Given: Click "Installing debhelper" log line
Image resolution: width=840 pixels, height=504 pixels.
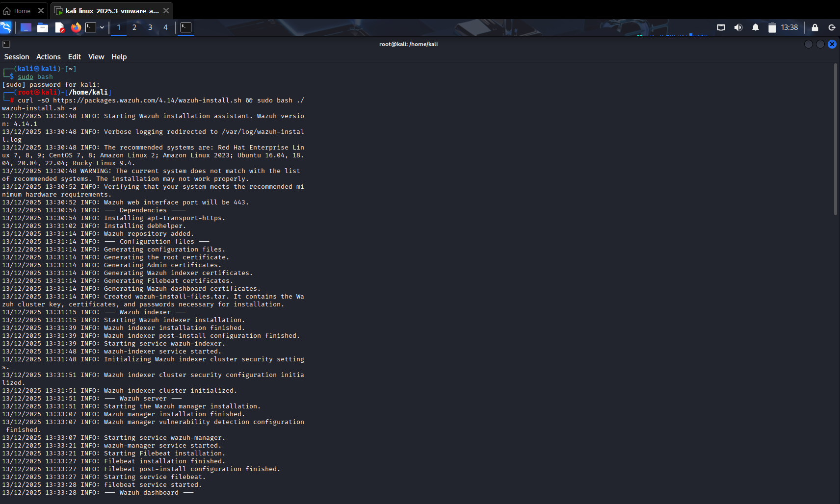Looking at the screenshot, I should tap(94, 226).
